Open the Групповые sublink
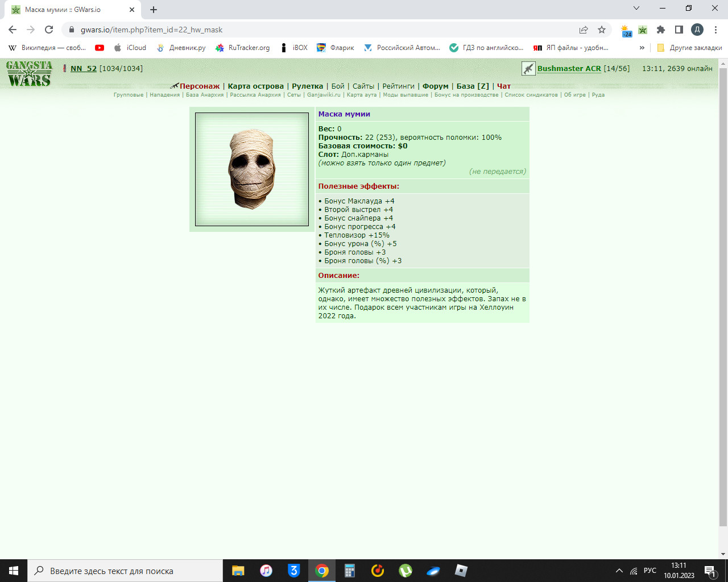The height and width of the screenshot is (582, 728). click(129, 95)
